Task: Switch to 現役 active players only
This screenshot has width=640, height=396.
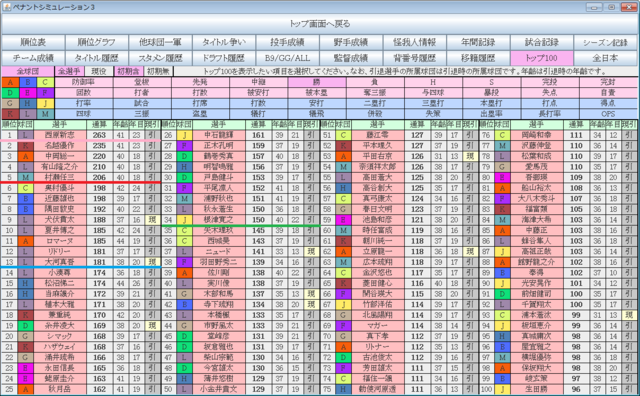Action: (x=98, y=71)
